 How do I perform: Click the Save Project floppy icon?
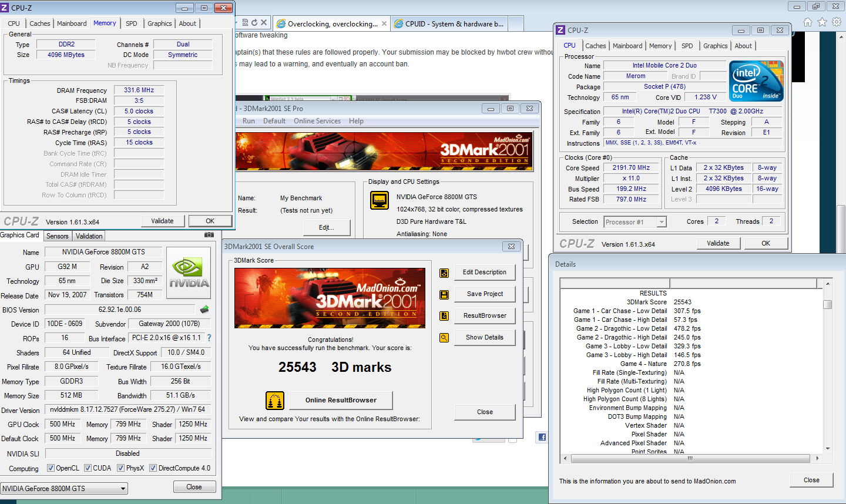(444, 294)
